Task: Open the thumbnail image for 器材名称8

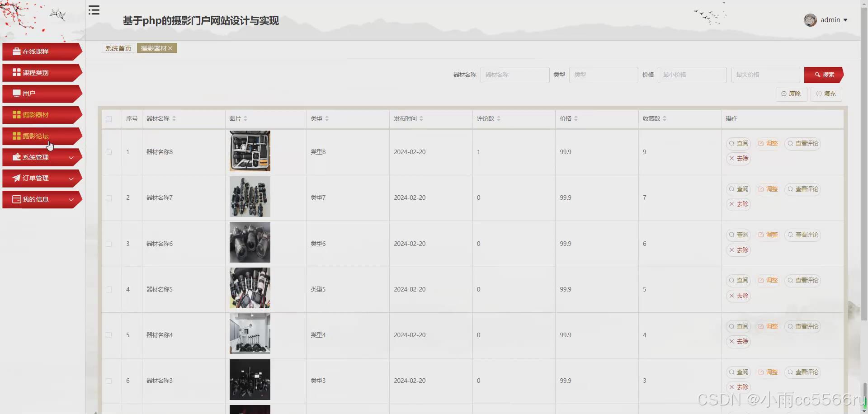Action: [250, 151]
